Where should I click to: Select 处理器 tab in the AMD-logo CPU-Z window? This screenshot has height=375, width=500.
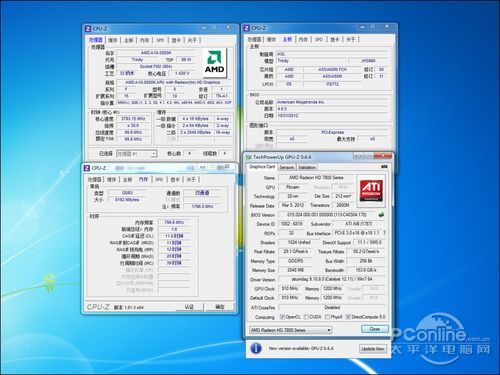(x=96, y=40)
